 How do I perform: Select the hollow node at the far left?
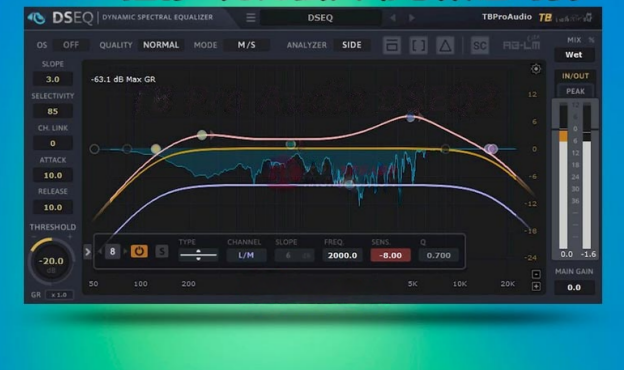pos(94,149)
